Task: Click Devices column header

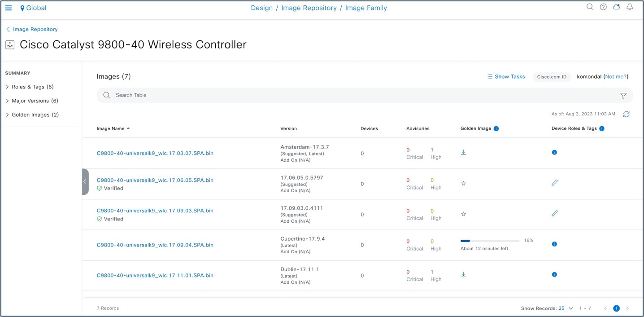Action: [x=369, y=128]
